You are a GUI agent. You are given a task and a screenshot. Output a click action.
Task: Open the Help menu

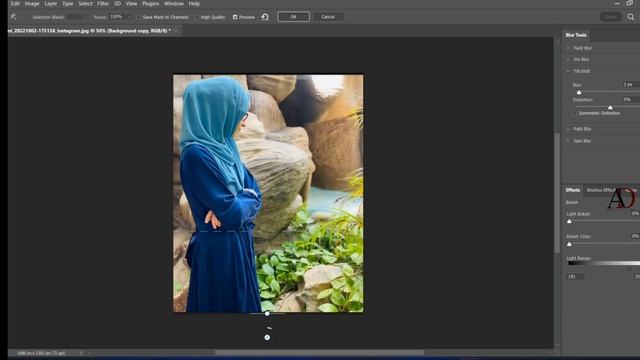[194, 4]
